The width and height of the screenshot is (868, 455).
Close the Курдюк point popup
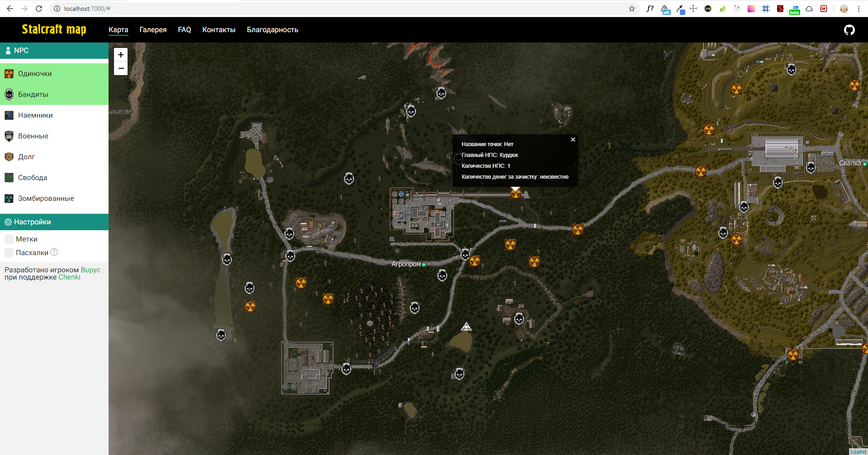(573, 140)
